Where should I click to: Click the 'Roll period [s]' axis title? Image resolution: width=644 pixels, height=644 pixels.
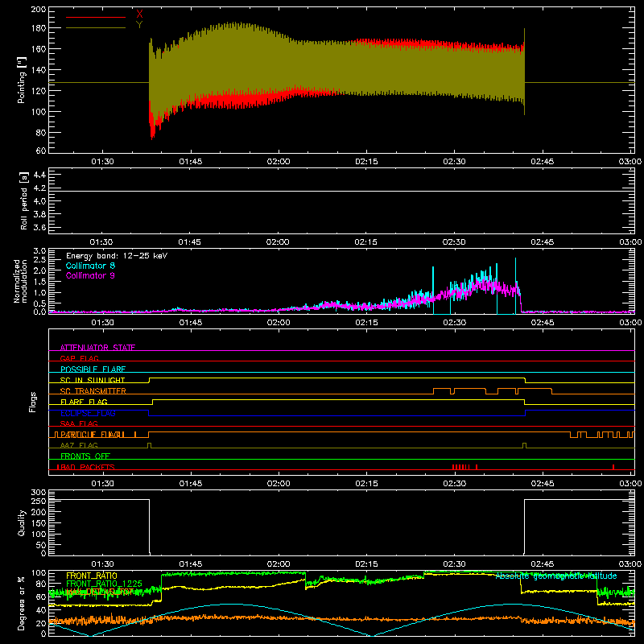(x=24, y=200)
